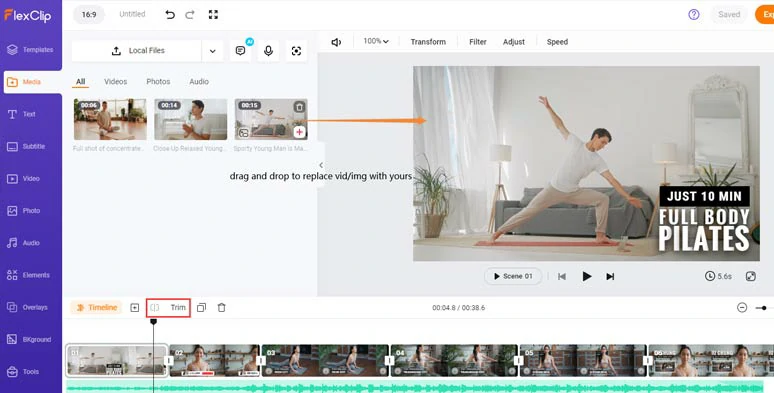Click the help question mark icon
774x393 pixels.
tap(694, 15)
